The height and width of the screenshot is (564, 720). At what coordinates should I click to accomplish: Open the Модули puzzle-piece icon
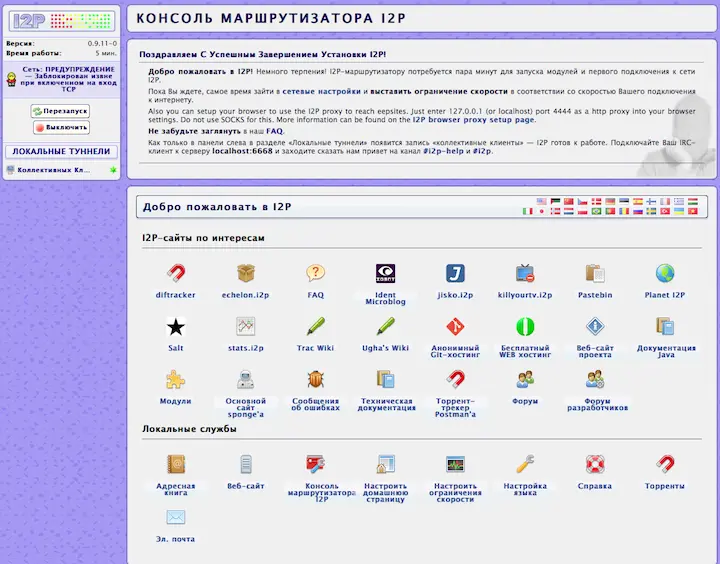click(175, 380)
